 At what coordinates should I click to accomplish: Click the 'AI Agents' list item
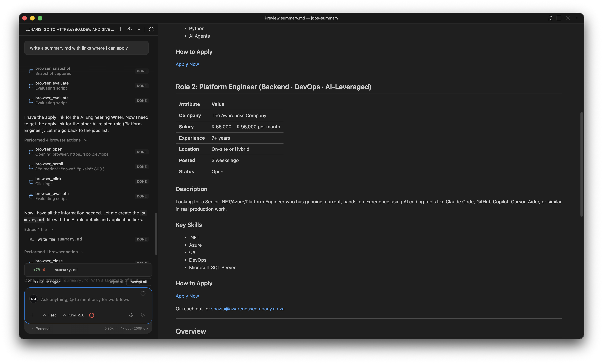click(199, 36)
